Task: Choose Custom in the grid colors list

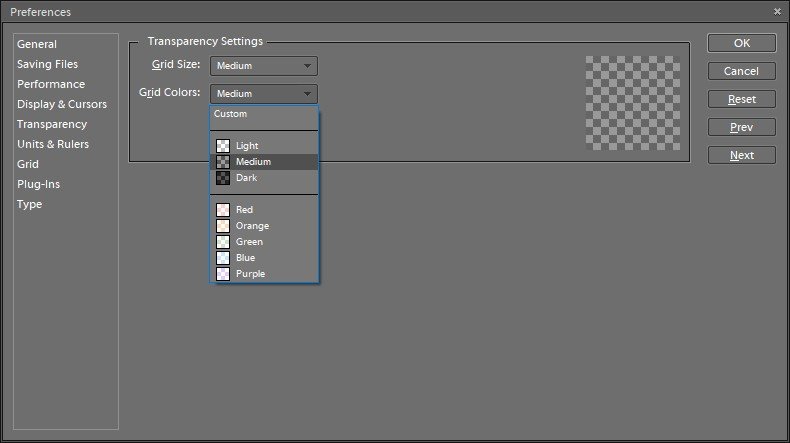Action: [x=230, y=114]
